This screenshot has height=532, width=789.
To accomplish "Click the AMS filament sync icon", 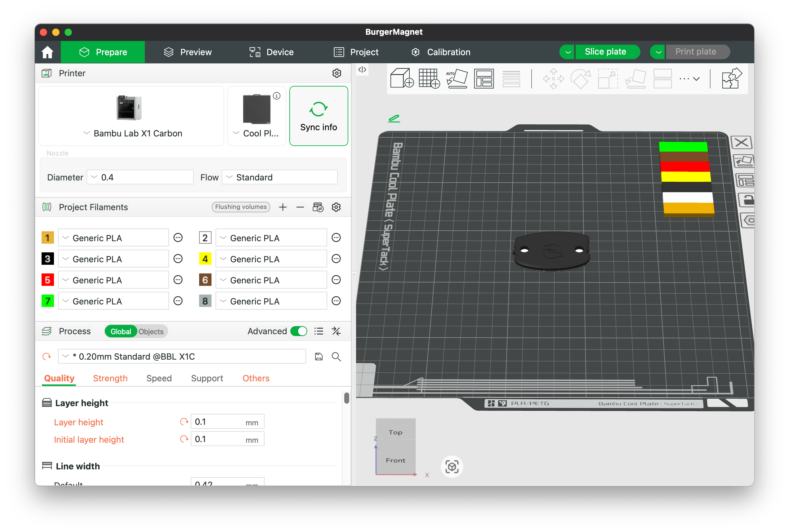I will tap(318, 207).
